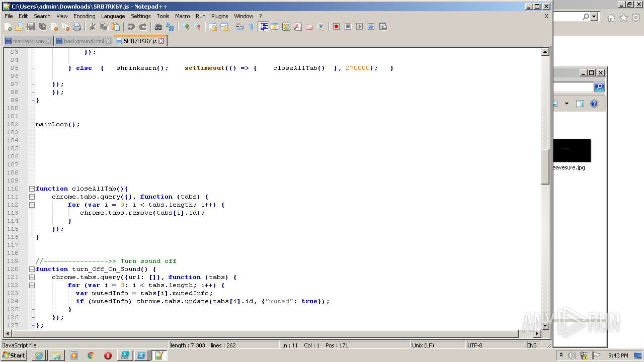Click Save Recorded Macro icon
The image size is (644, 362).
382,27
